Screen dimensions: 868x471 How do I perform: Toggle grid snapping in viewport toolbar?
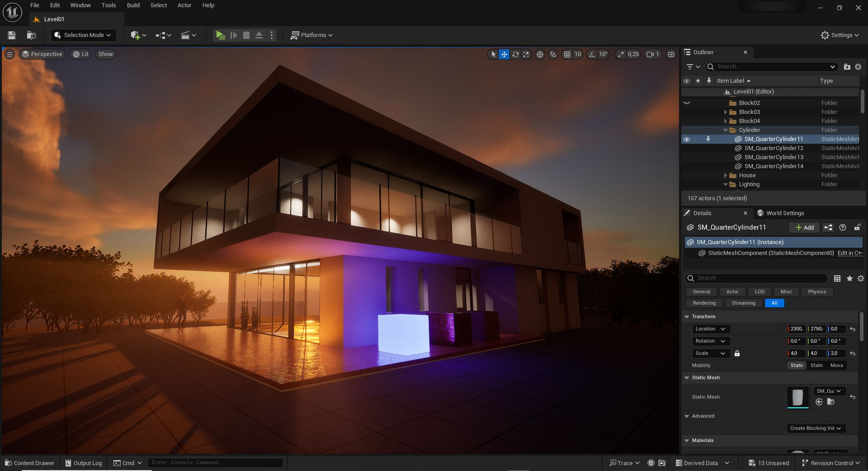(x=567, y=54)
